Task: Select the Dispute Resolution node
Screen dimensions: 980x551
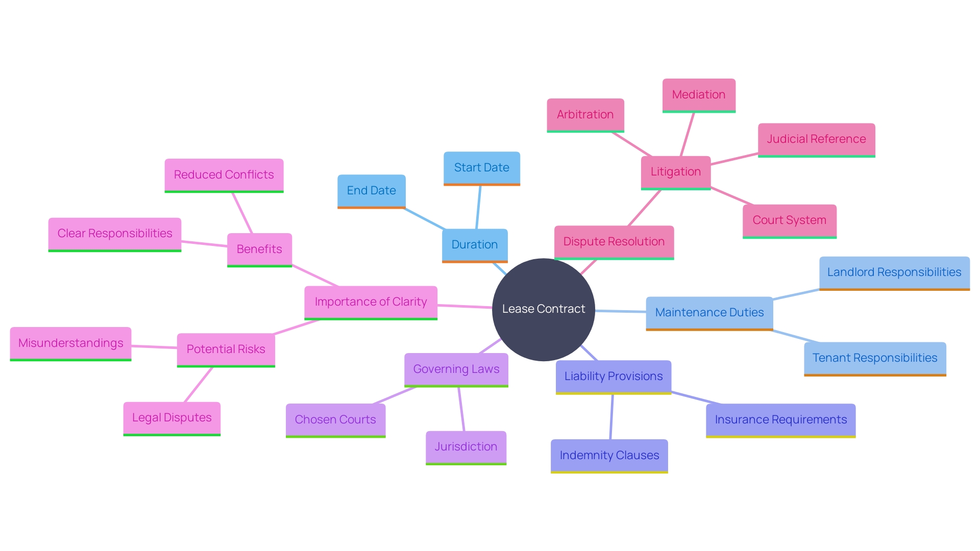Action: point(601,240)
